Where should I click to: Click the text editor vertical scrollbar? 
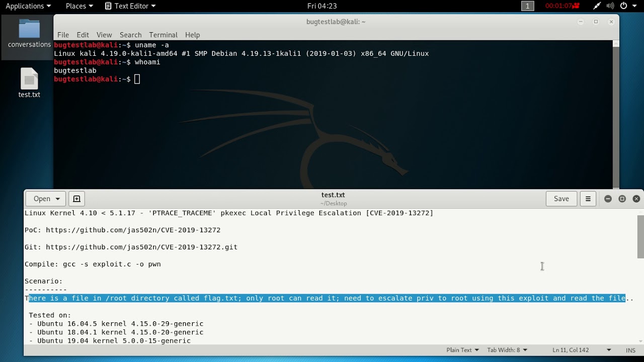[x=640, y=236]
